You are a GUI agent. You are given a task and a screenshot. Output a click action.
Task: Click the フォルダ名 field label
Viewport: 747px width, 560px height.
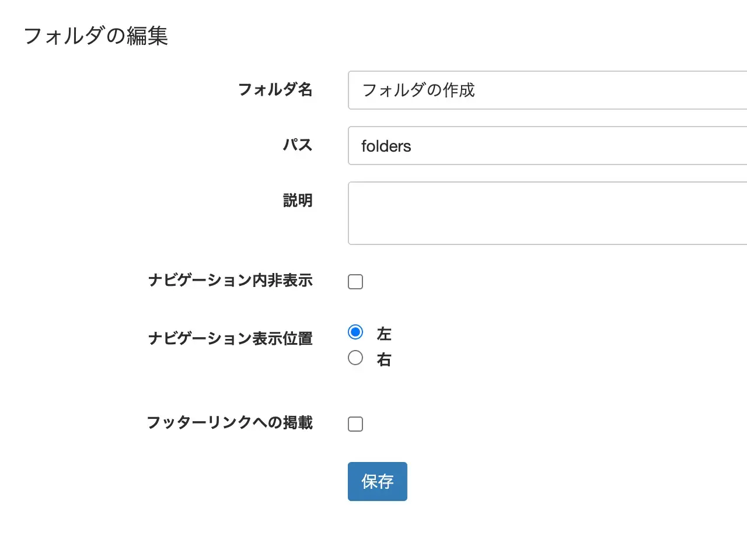click(x=275, y=90)
